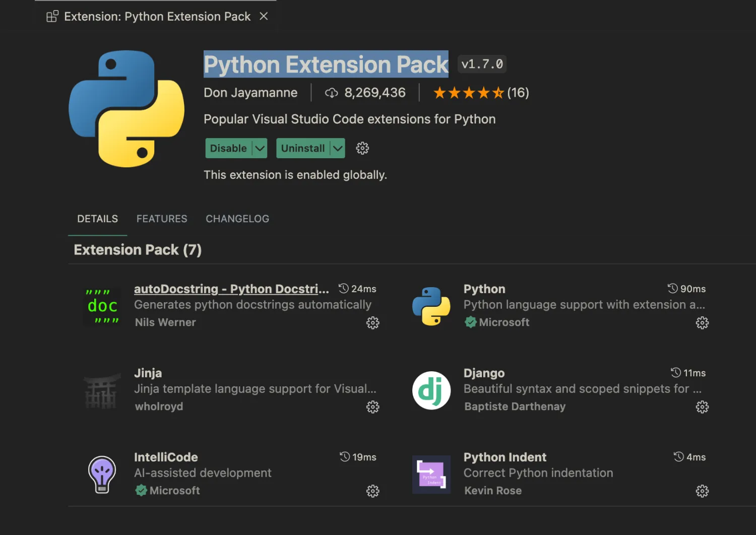Expand the Disable button dropdown arrow
Screen dimensions: 756x535
260,148
